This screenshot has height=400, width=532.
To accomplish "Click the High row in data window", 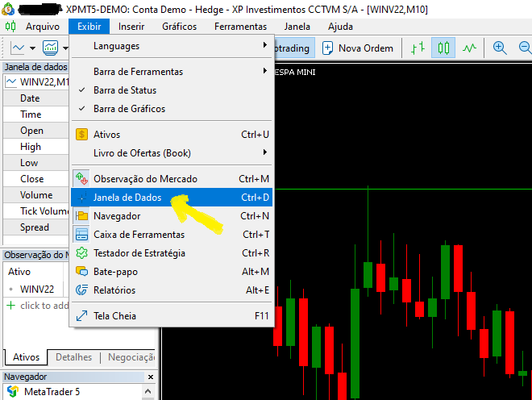I will pyautogui.click(x=35, y=147).
